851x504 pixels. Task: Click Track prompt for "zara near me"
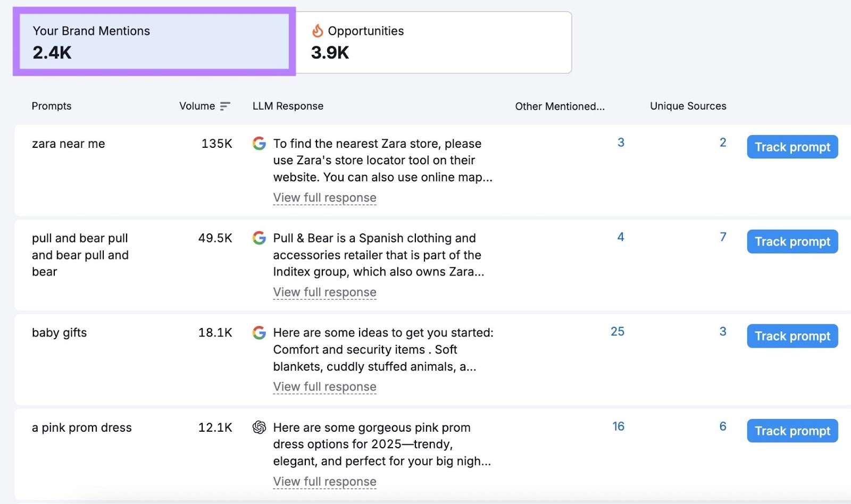click(x=792, y=147)
